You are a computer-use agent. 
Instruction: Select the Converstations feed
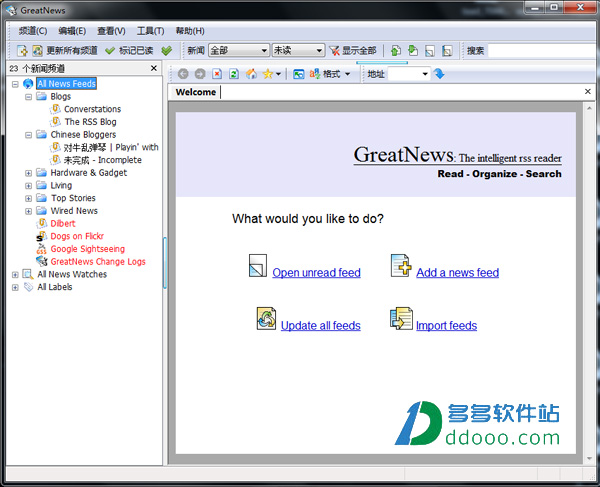[x=93, y=109]
